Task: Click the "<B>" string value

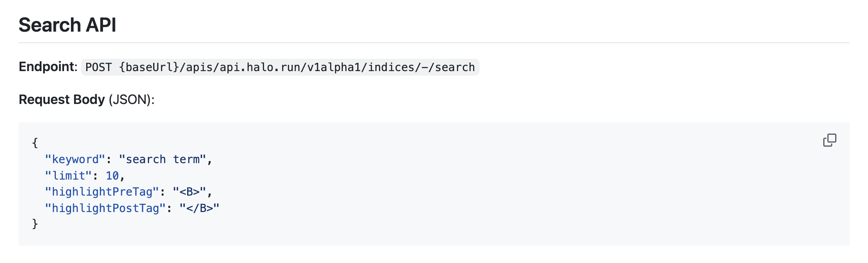Action: click(189, 192)
